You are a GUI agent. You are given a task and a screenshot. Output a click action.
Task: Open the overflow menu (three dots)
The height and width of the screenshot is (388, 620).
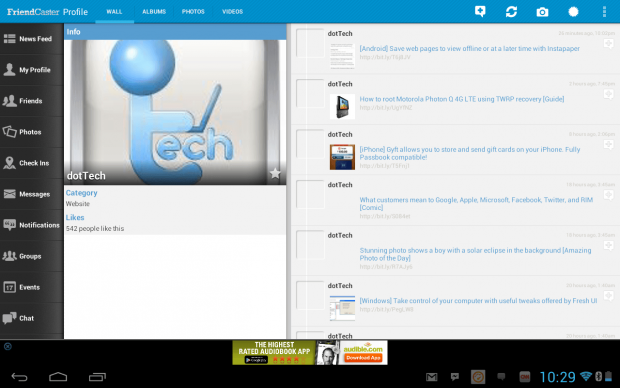pyautogui.click(x=604, y=11)
